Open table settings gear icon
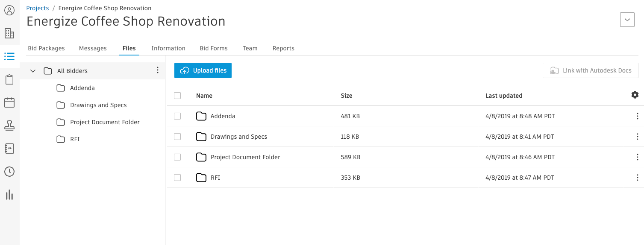The image size is (644, 245). (635, 95)
